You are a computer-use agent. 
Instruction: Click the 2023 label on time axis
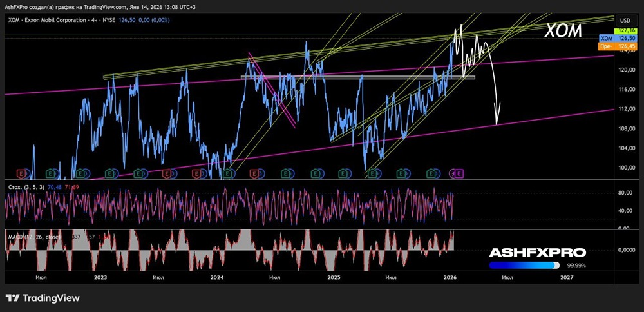click(x=100, y=277)
